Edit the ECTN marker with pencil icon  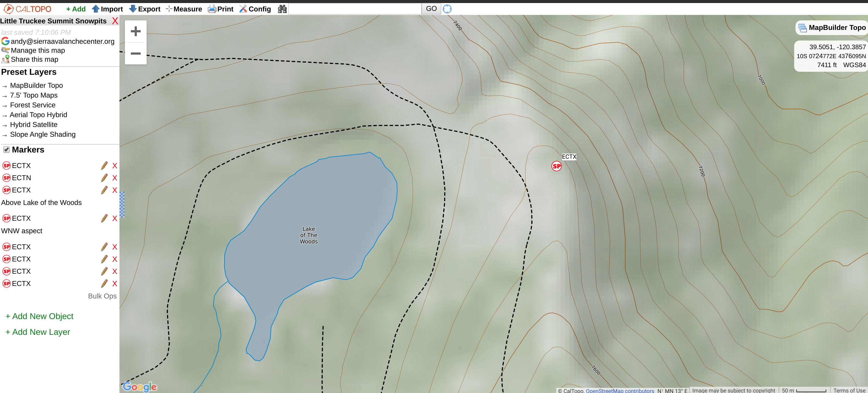(x=104, y=178)
